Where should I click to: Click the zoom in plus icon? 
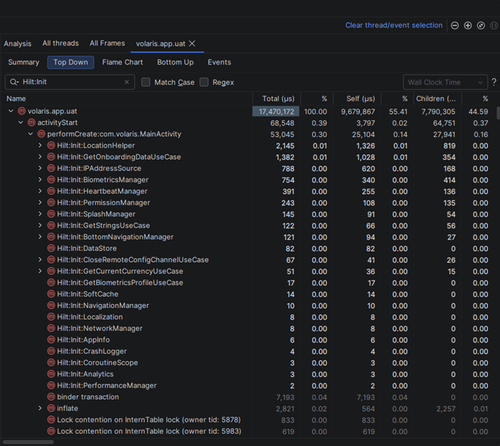coord(468,26)
